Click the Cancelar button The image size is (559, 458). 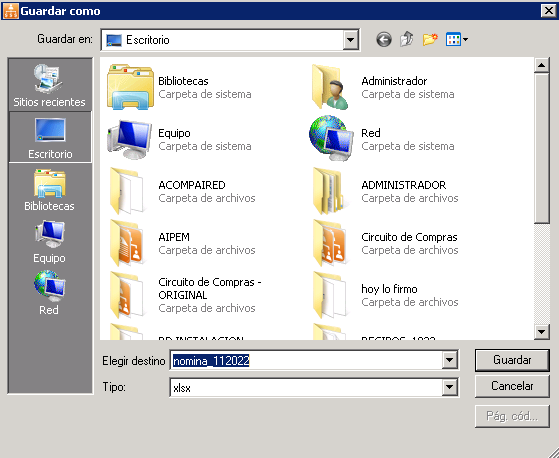[x=512, y=386]
